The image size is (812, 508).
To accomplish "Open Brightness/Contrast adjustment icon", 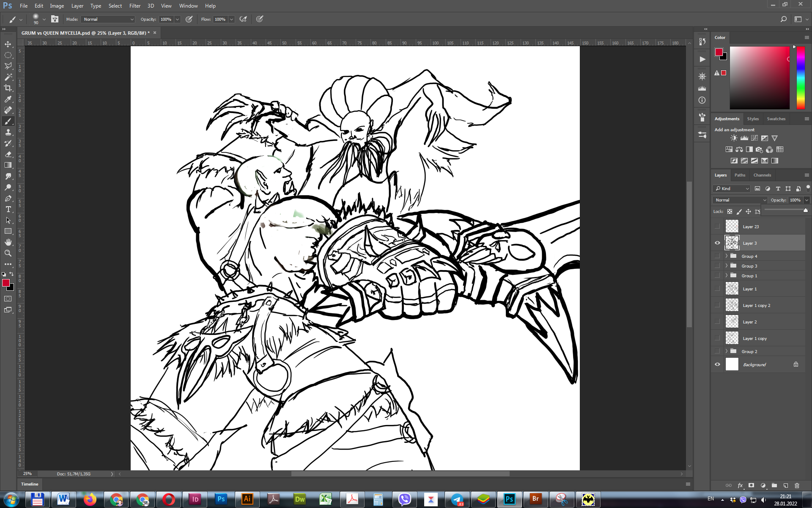I will 734,138.
